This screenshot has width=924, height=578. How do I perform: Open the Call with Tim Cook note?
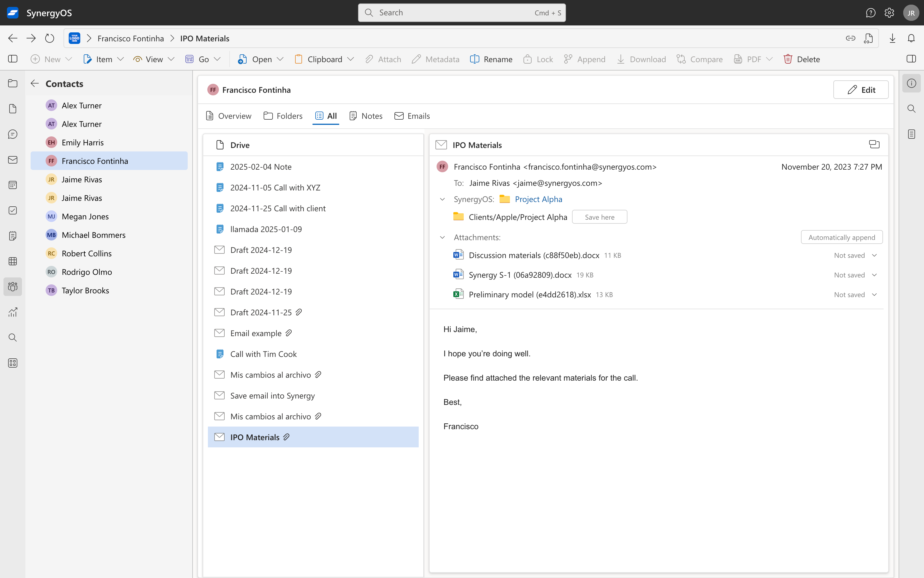click(x=313, y=354)
